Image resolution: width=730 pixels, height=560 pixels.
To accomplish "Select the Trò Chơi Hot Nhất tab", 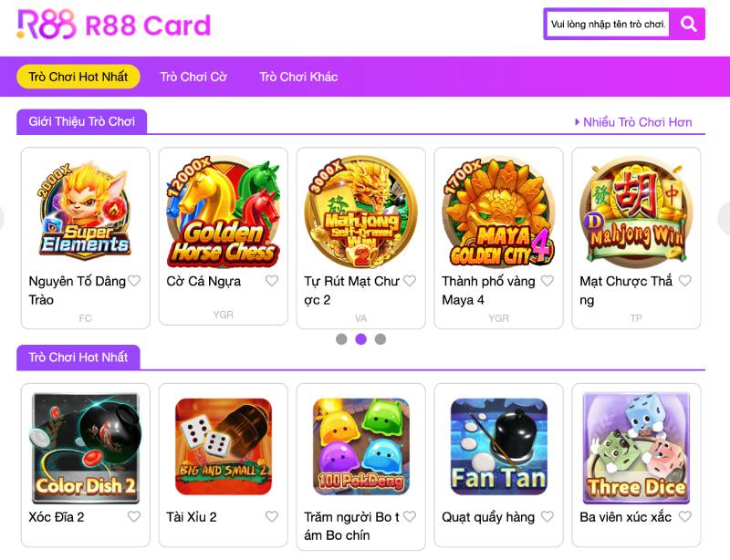I will point(78,77).
